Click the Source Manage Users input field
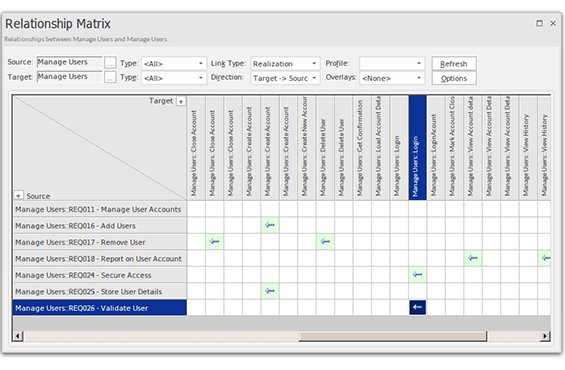Screen dimensions: 565x370 [x=70, y=62]
